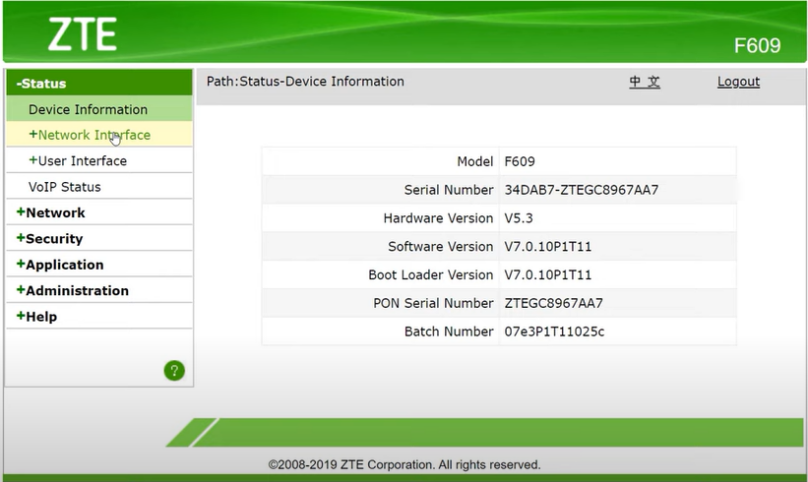Click the Batch Number label

[x=448, y=331]
